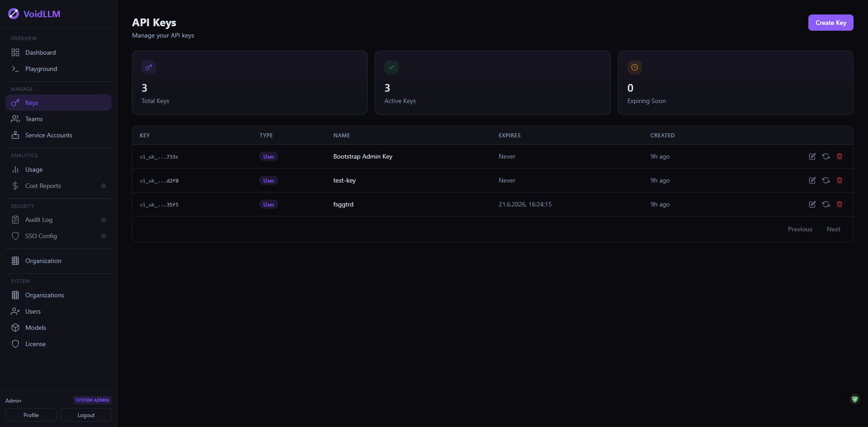Click the Active Keys checkmark icon
The width and height of the screenshot is (868, 427).
click(x=392, y=67)
